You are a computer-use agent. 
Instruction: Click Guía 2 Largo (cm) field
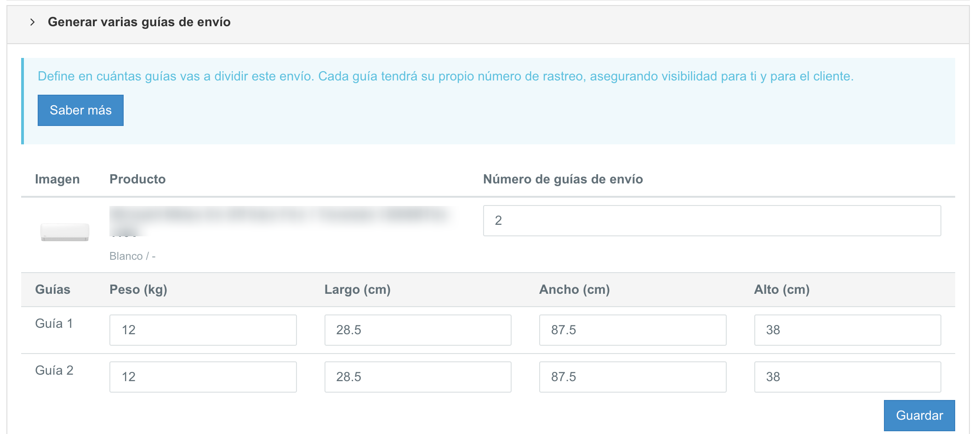[417, 377]
